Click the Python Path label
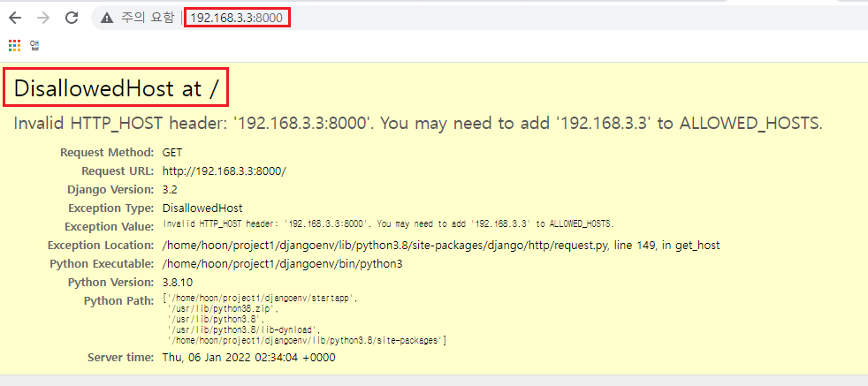The image size is (868, 386). (118, 301)
